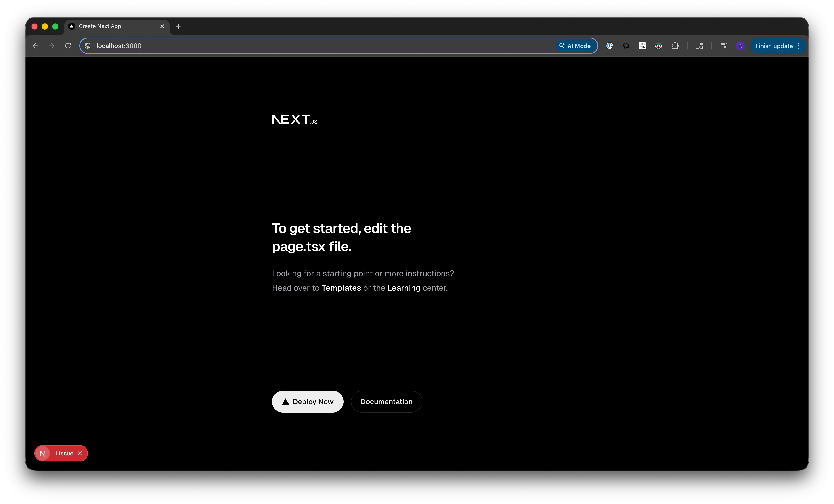The width and height of the screenshot is (834, 504).
Task: Go back using the browser back arrow
Action: [35, 46]
